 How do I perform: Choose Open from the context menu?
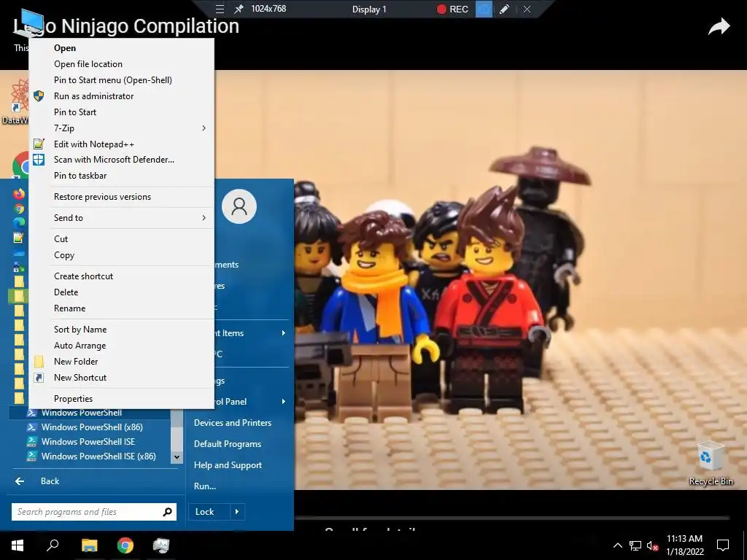pyautogui.click(x=122, y=47)
